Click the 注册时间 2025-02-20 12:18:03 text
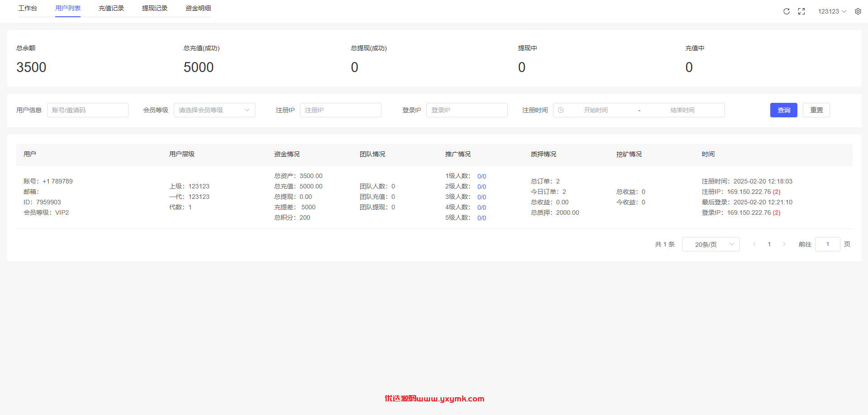Image resolution: width=868 pixels, height=415 pixels. [747, 181]
